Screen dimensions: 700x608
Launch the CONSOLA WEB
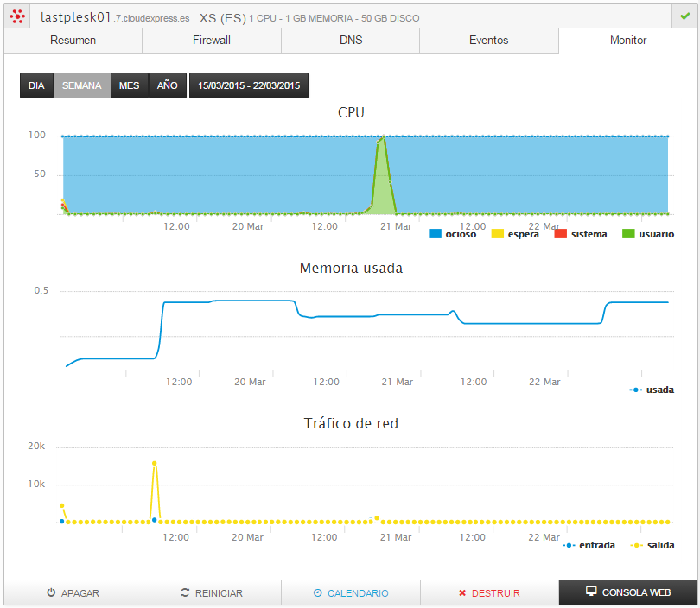coord(628,593)
